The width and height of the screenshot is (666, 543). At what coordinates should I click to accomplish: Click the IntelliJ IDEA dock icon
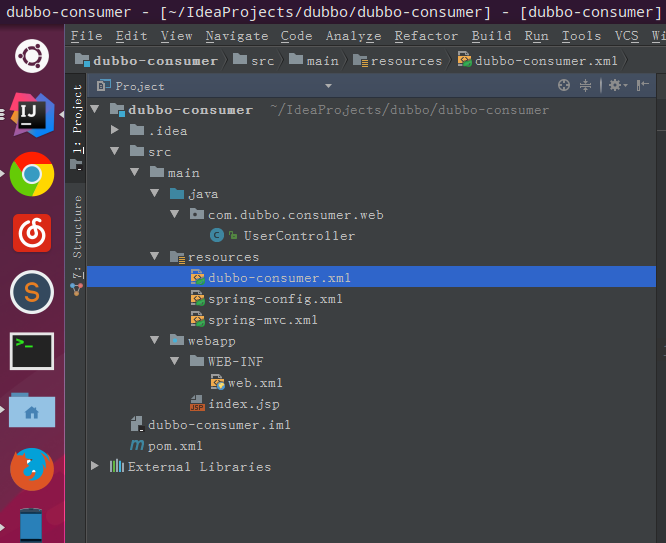(x=33, y=115)
